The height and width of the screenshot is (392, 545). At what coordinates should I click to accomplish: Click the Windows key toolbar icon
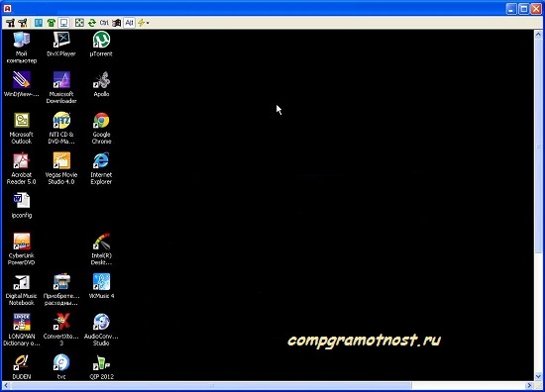pos(117,23)
